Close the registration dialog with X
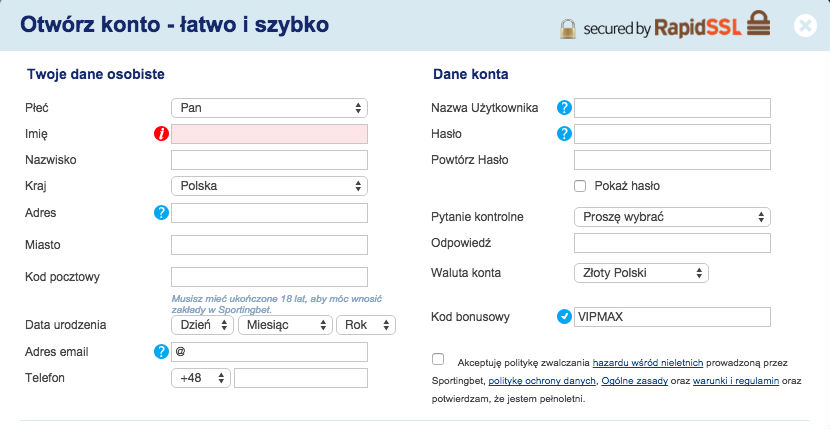Screen dimensions: 830x429 pos(805,25)
